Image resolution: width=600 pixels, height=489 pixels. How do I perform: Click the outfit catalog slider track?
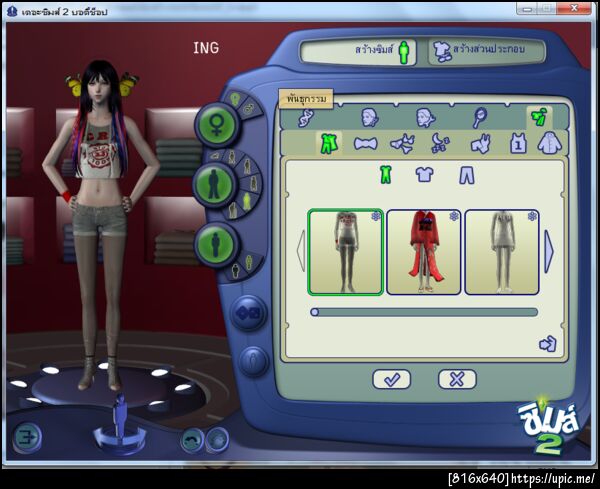click(x=424, y=312)
